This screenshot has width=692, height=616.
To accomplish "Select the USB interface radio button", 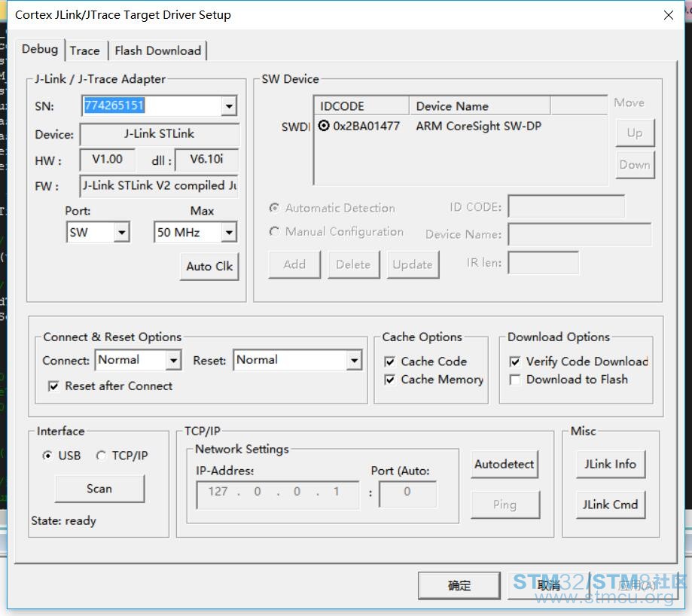I will pos(47,456).
